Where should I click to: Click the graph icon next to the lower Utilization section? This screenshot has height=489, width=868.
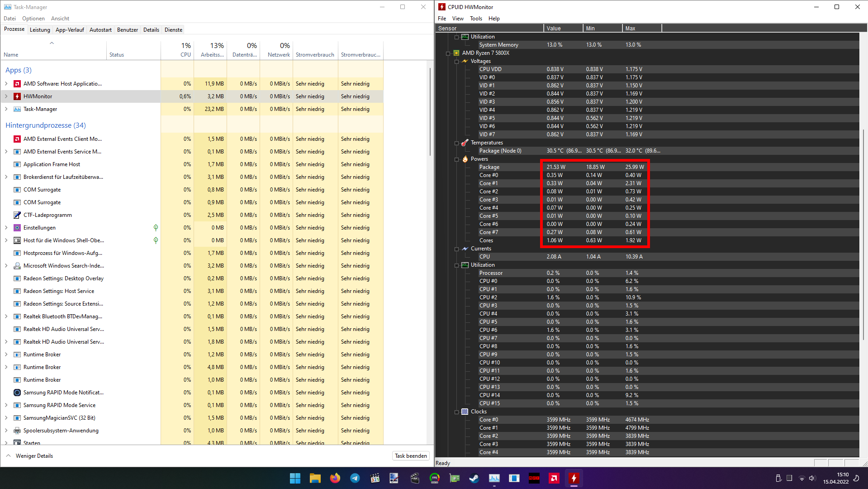point(465,265)
